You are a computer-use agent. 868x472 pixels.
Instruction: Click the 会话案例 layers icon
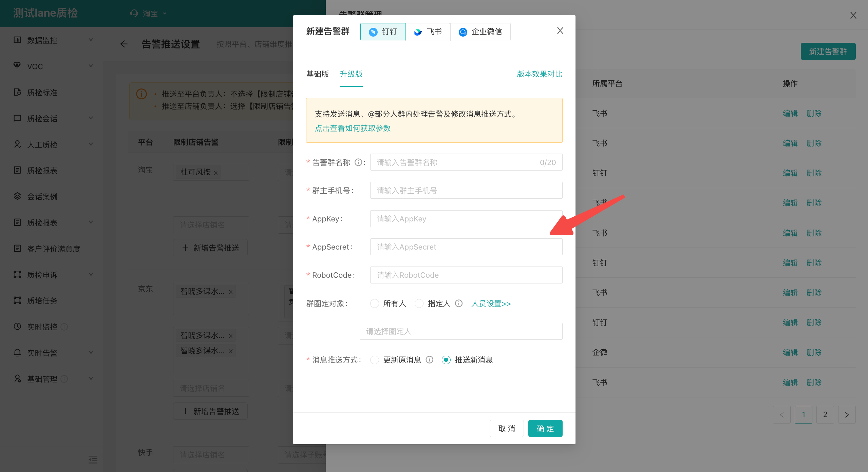coord(17,196)
